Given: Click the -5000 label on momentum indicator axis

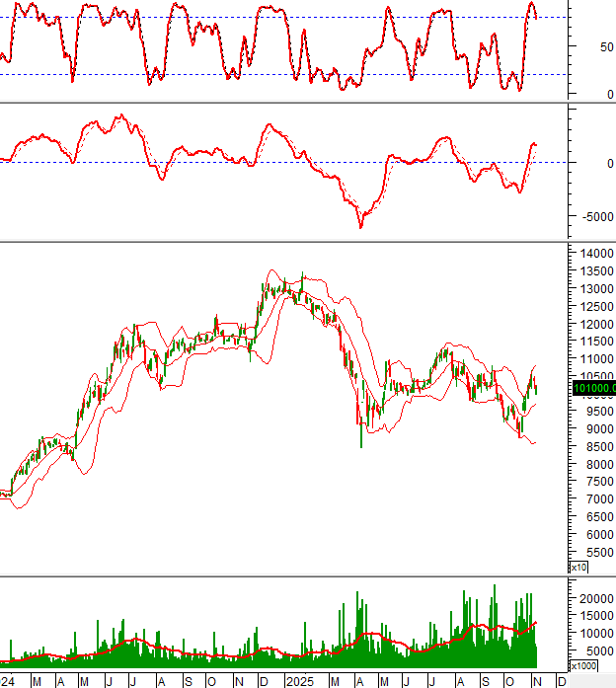Looking at the screenshot, I should click(x=597, y=217).
